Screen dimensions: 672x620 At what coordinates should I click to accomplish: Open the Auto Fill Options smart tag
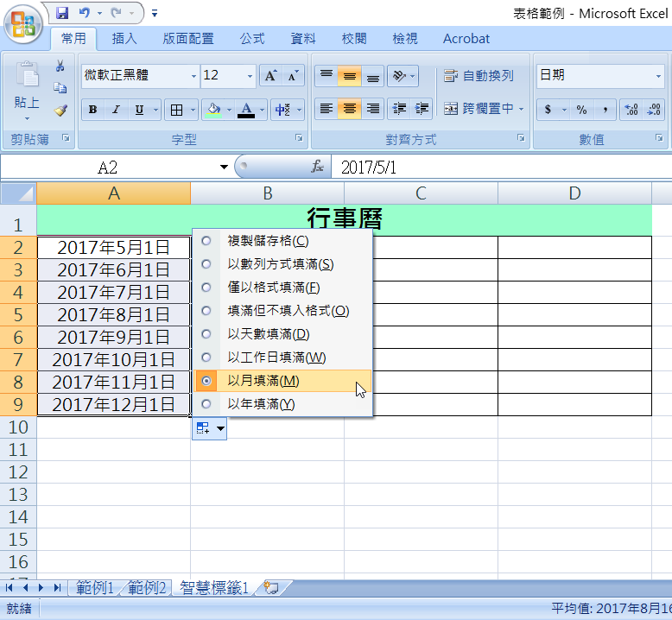pyautogui.click(x=210, y=427)
